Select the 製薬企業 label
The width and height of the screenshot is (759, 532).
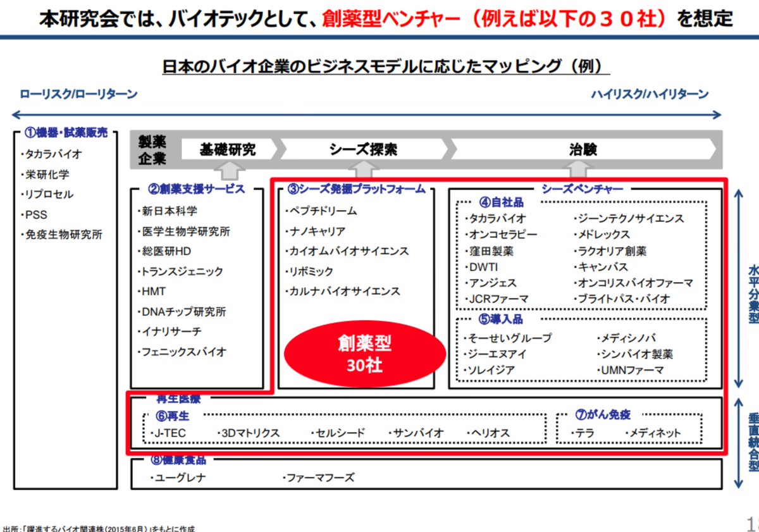[x=152, y=151]
